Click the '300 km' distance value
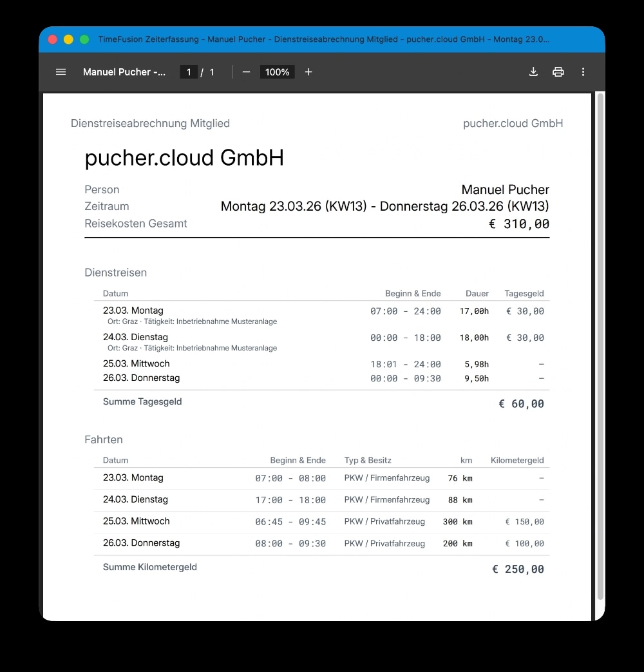The height and width of the screenshot is (672, 644). 458,522
